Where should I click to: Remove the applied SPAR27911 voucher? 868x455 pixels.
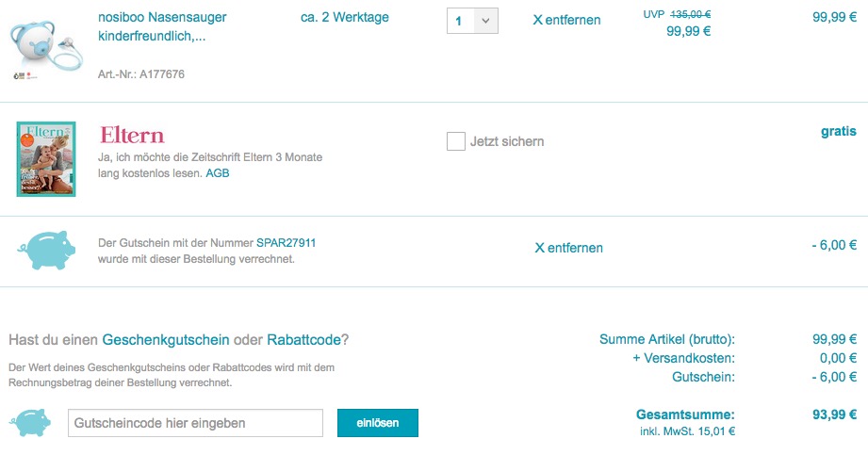click(568, 248)
